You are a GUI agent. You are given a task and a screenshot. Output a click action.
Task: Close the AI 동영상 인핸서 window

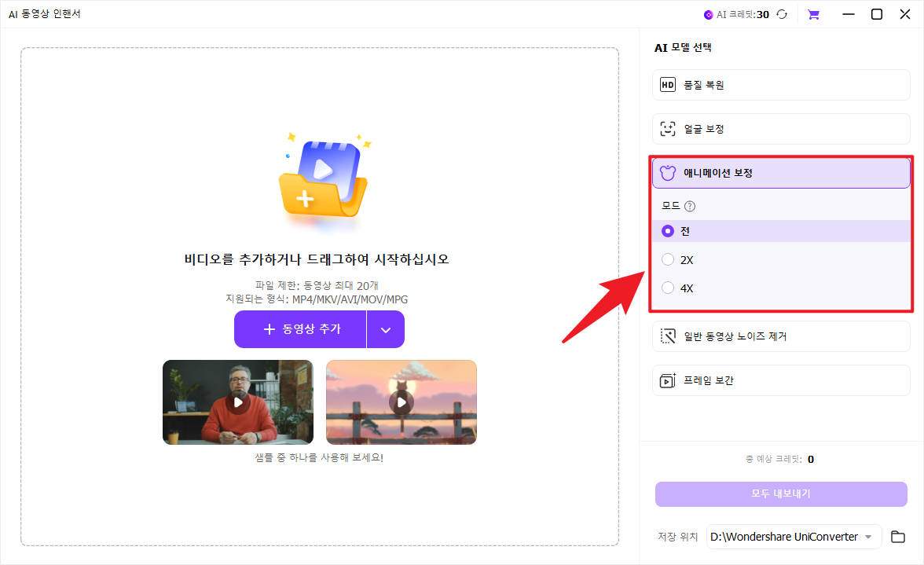click(905, 14)
